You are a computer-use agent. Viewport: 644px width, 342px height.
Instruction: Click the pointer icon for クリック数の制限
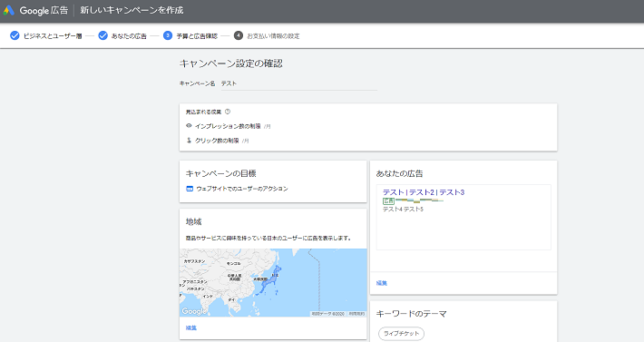click(189, 141)
